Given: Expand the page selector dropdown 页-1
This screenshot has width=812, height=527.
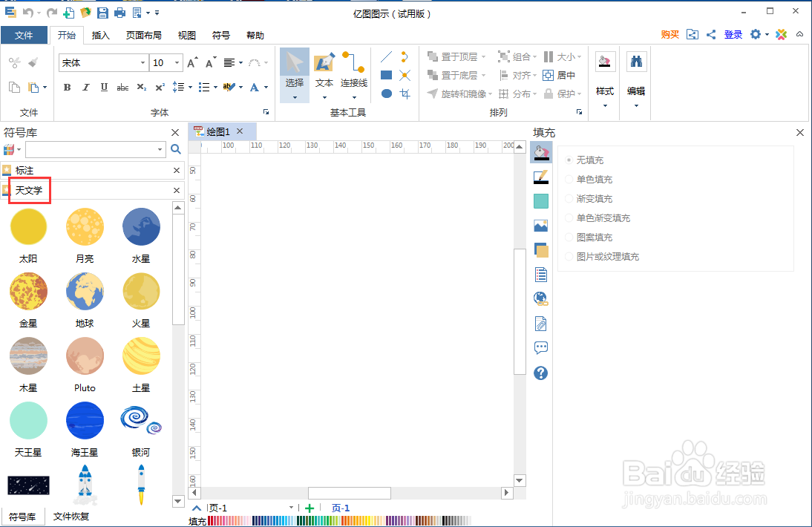Looking at the screenshot, I should coord(291,507).
